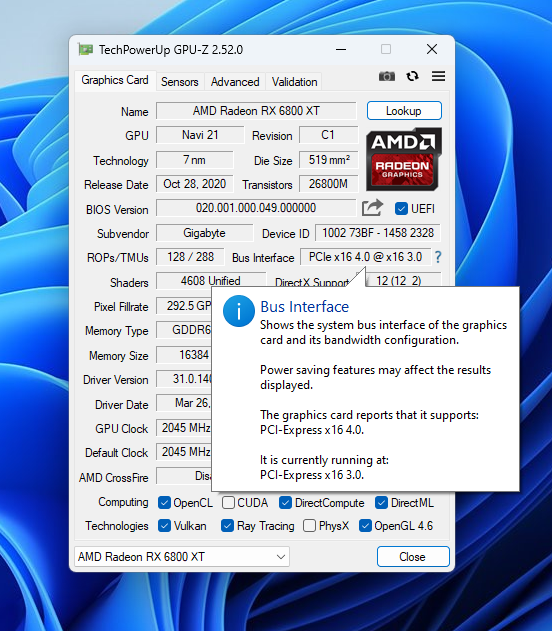The image size is (552, 631).
Task: Click the Subvendor field showing Gigabyte
Action: 204,233
